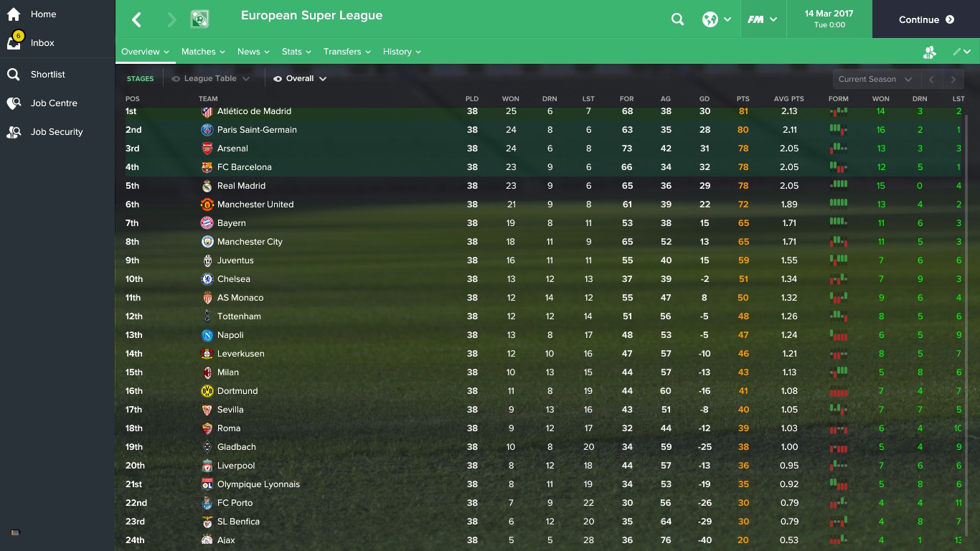The image size is (980, 551).
Task: Expand the Stats menu dropdown
Action: [296, 52]
